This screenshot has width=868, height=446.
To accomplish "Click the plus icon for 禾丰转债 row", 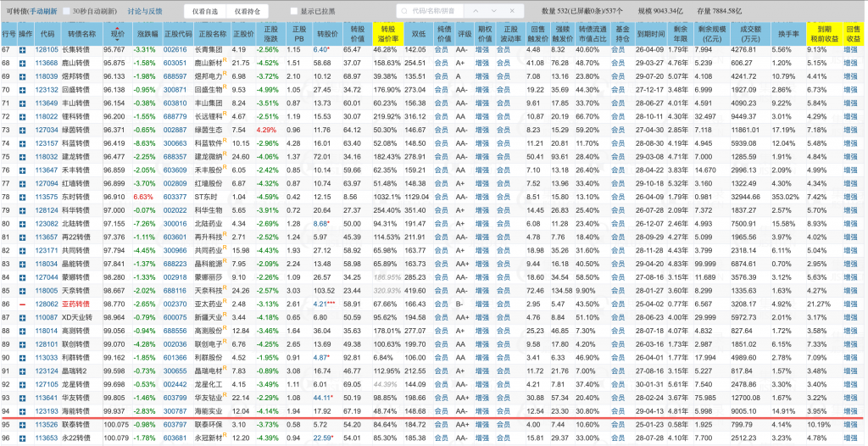I will (x=22, y=170).
